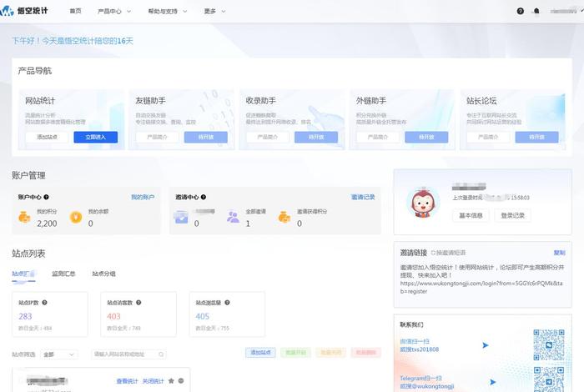
Task: Open the help question mark icon in header
Action: coord(521,11)
